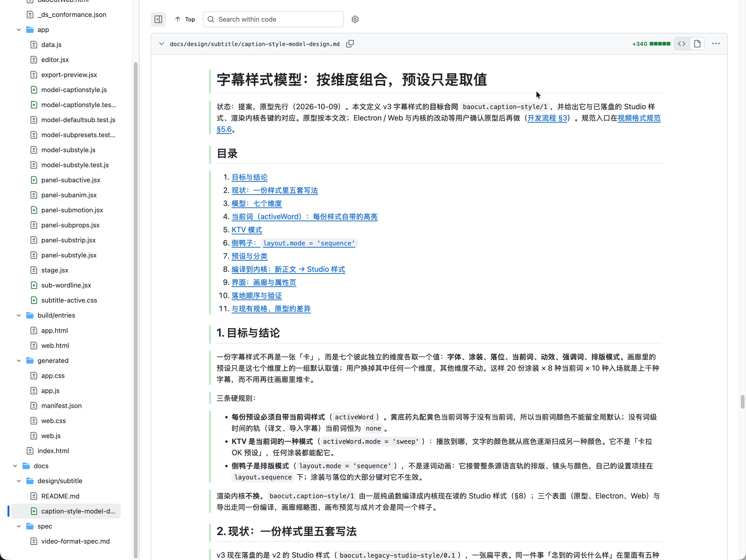The width and height of the screenshot is (746, 560).
Task: Click the page scrollbar thumb
Action: 742,402
